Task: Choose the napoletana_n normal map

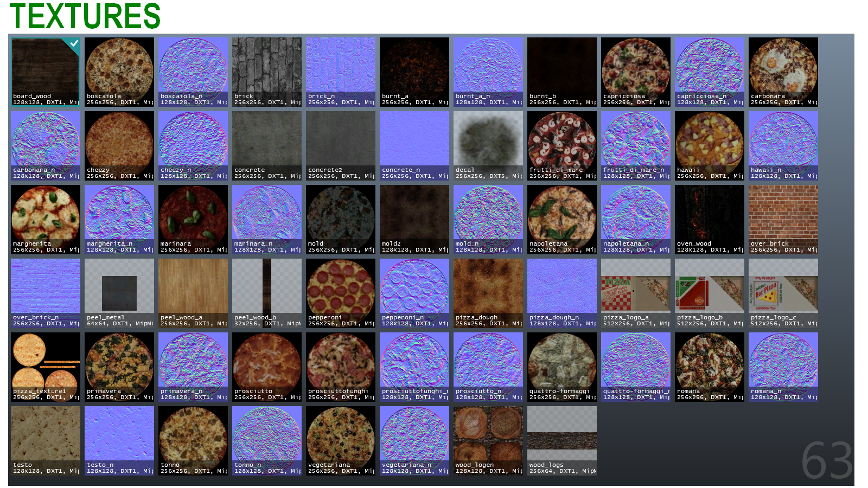Action: click(636, 220)
